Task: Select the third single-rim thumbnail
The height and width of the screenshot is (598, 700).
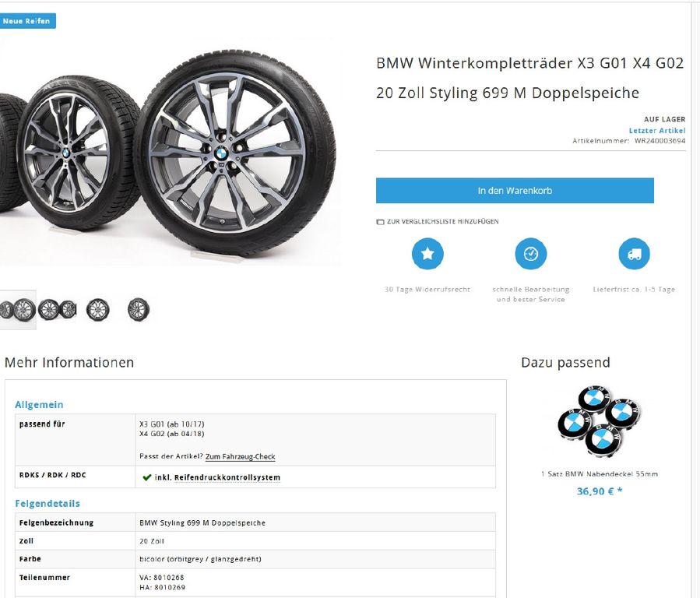Action: 98,309
